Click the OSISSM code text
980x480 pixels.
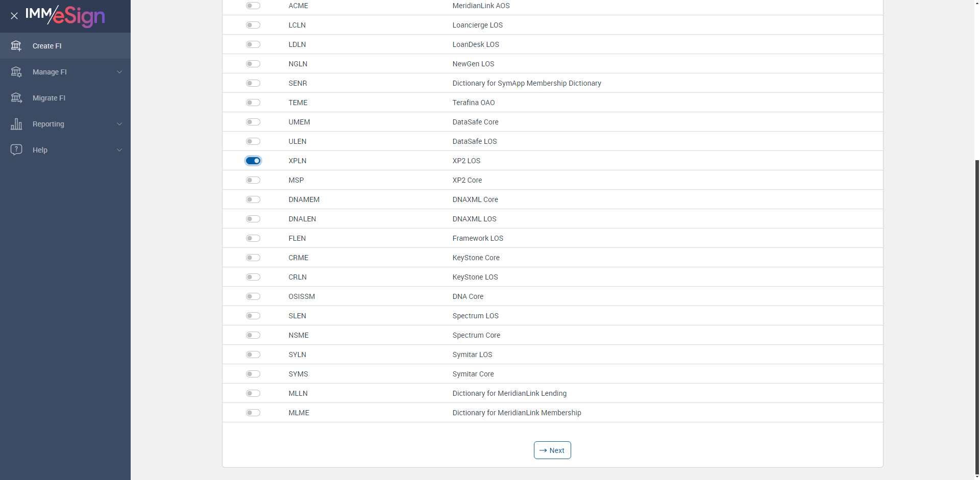click(x=302, y=296)
